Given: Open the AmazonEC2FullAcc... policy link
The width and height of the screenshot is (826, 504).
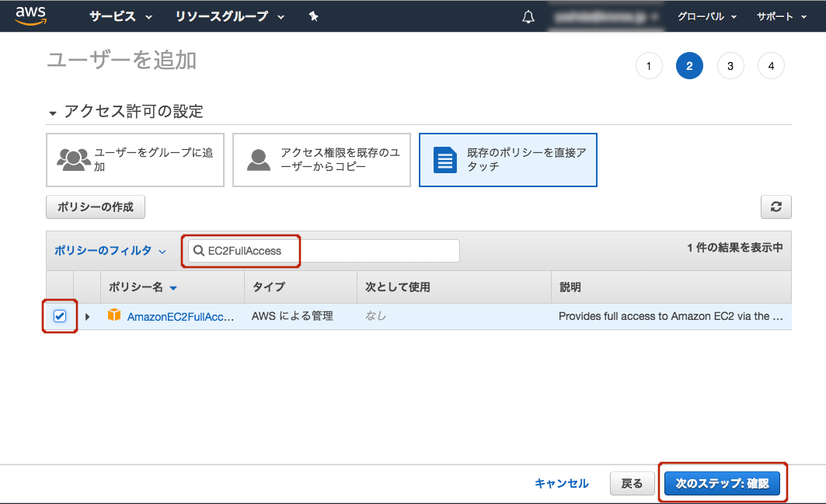Looking at the screenshot, I should point(180,317).
